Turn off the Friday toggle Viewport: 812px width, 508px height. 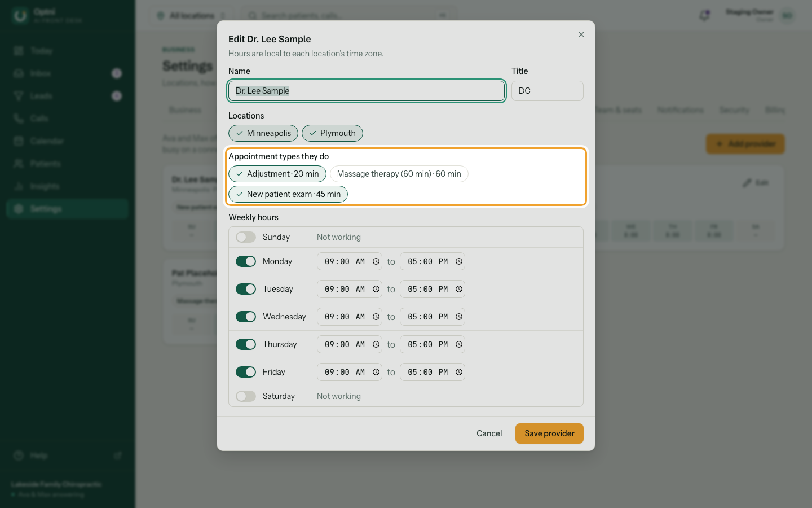click(x=246, y=372)
